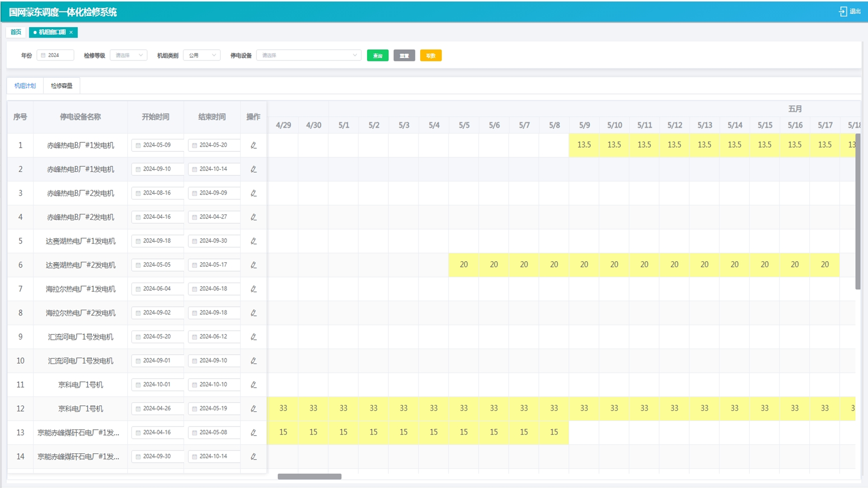Open the 检修等级 dropdown
This screenshot has height=488, width=868.
point(128,55)
